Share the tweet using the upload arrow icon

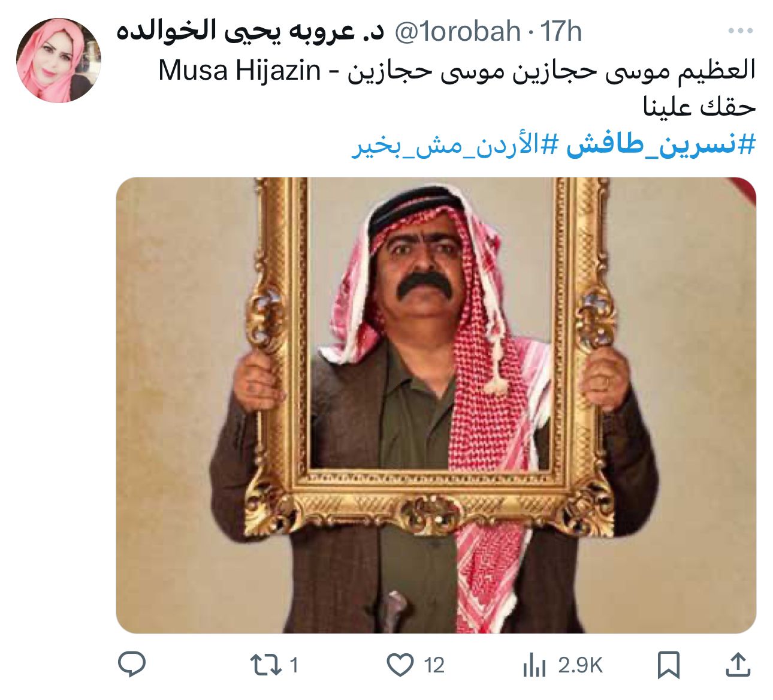click(738, 665)
